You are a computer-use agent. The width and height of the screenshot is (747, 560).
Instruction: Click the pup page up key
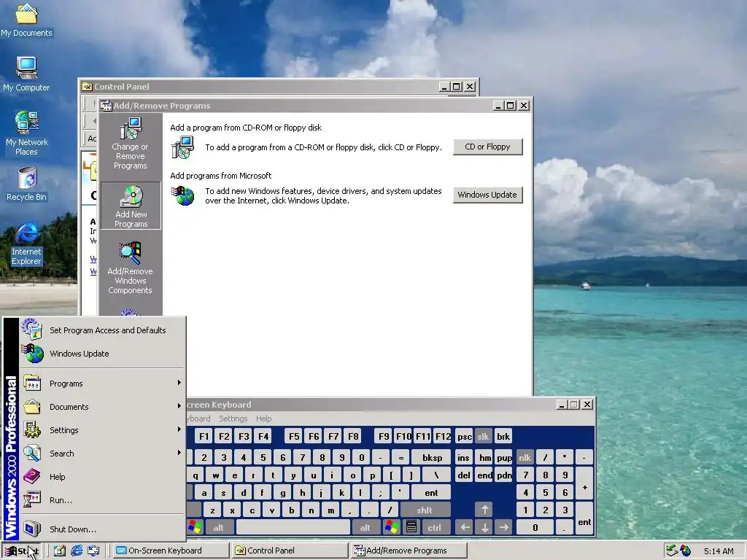pos(504,458)
